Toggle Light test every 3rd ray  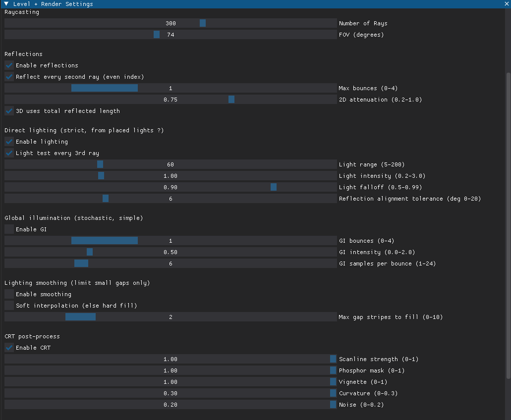9,153
